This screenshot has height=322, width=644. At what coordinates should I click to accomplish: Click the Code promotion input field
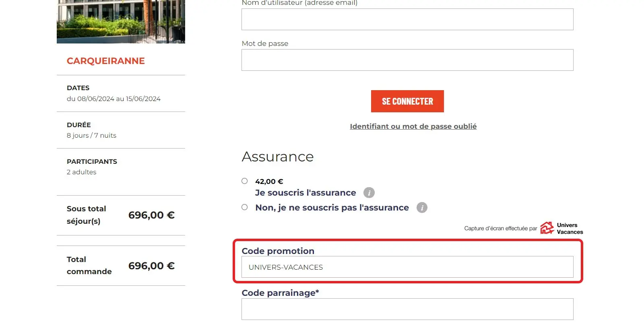point(407,267)
